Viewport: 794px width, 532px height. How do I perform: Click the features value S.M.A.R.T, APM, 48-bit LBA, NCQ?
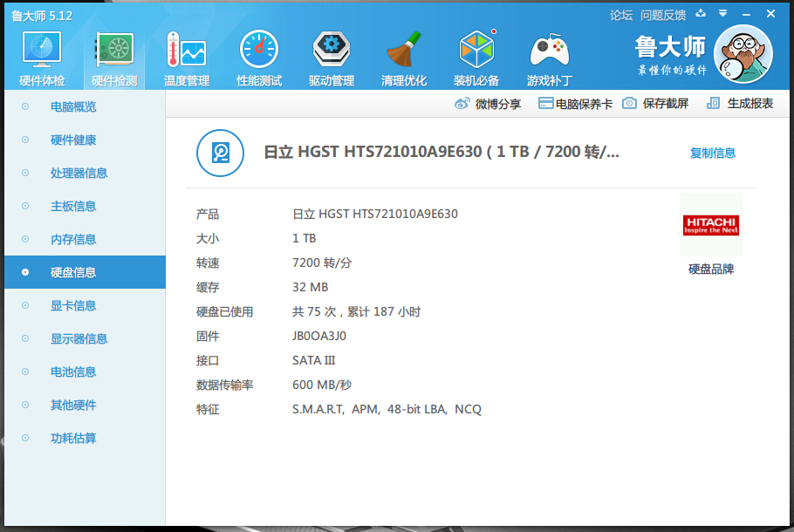[387, 410]
